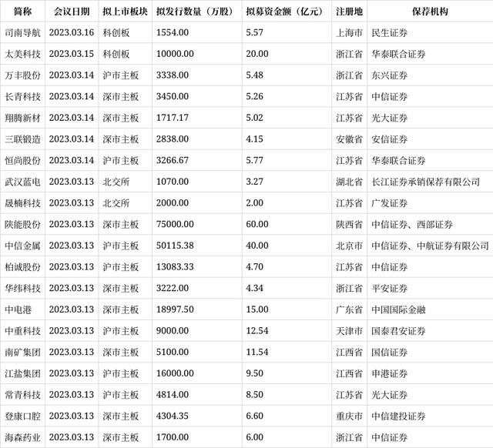Click sponsor 长江证券承销保荐有限公司
Viewport: 493px width, 448px height.
click(426, 182)
